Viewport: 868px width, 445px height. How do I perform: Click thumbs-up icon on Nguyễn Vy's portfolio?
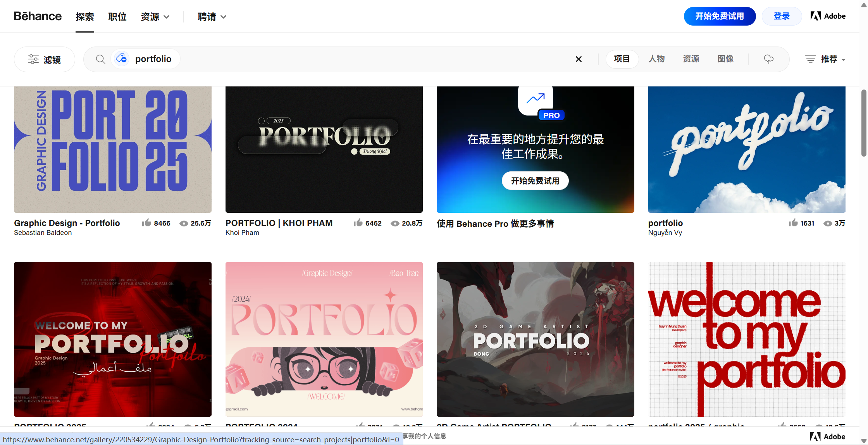(x=793, y=223)
